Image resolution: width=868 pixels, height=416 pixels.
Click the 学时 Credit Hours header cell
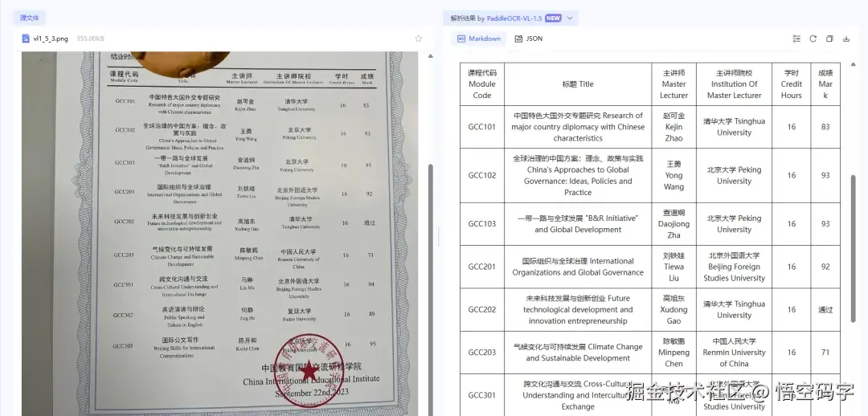coord(791,84)
